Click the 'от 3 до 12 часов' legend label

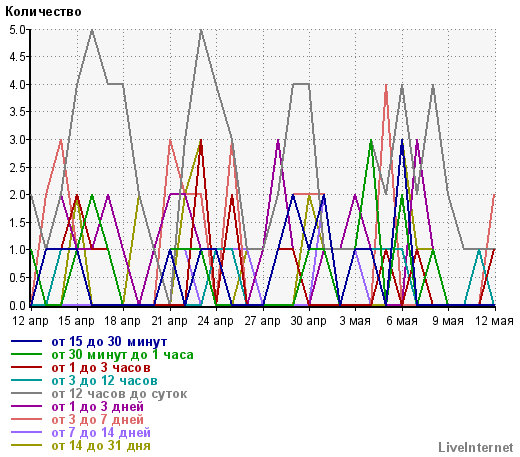tap(104, 381)
